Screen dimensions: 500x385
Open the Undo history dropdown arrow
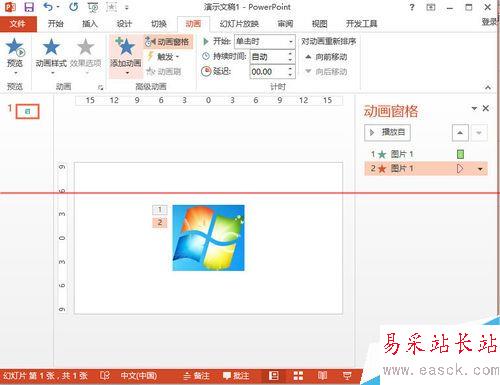[58, 7]
